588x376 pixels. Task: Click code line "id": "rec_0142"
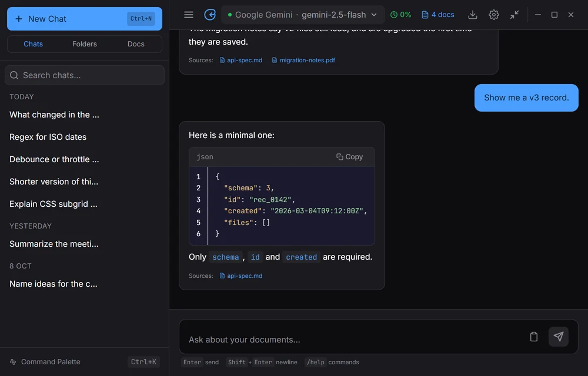(259, 200)
